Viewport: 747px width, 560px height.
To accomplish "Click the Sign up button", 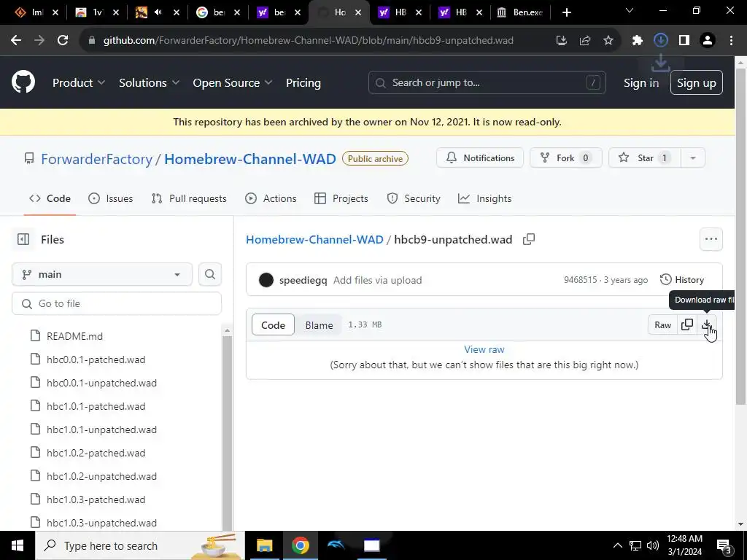I will [697, 82].
